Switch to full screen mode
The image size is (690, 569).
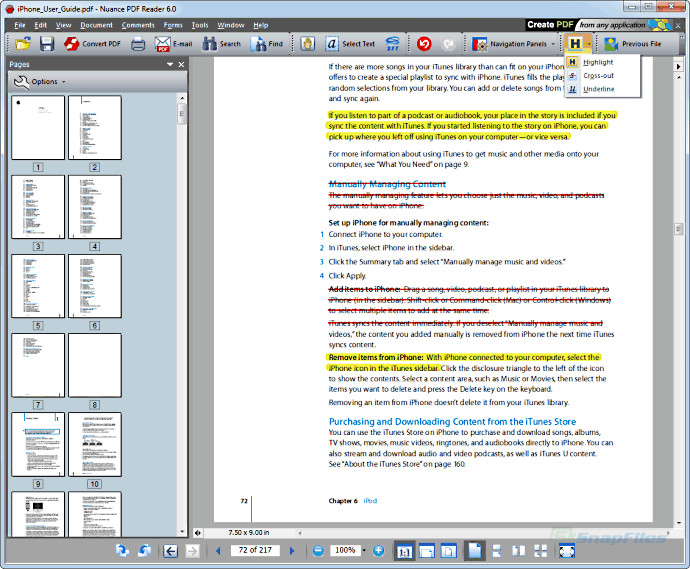click(x=567, y=551)
